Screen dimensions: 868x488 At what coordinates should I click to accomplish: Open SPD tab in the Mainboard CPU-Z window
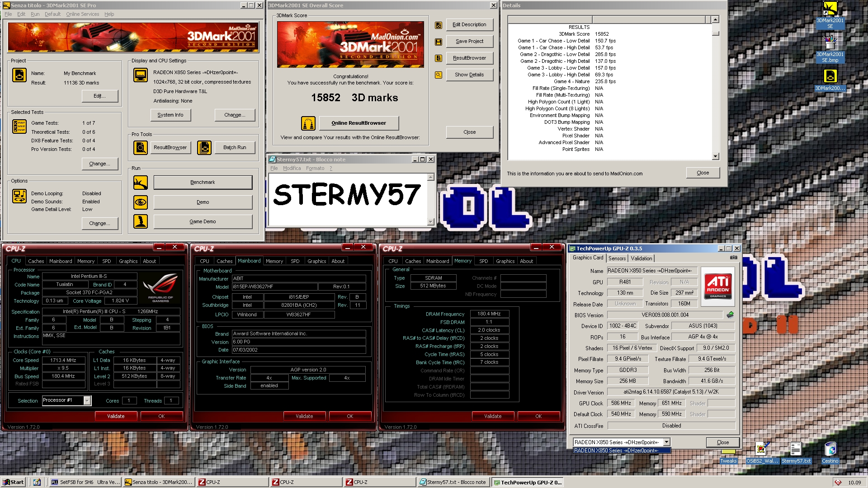(x=295, y=261)
